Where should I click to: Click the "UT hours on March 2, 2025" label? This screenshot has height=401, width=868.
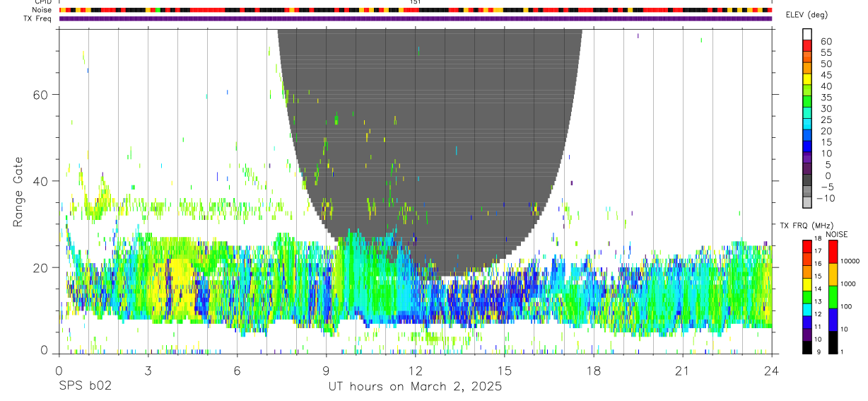415,386
